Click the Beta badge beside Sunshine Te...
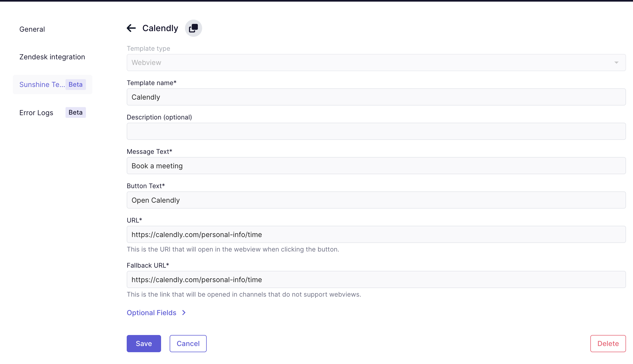This screenshot has width=633, height=364. [x=75, y=85]
